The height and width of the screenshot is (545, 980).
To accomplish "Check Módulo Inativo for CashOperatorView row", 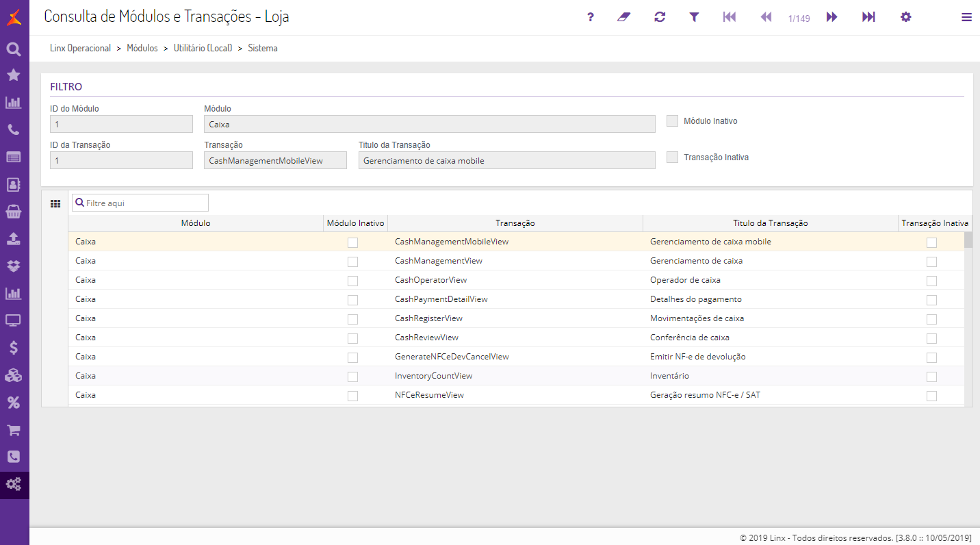I will (352, 281).
